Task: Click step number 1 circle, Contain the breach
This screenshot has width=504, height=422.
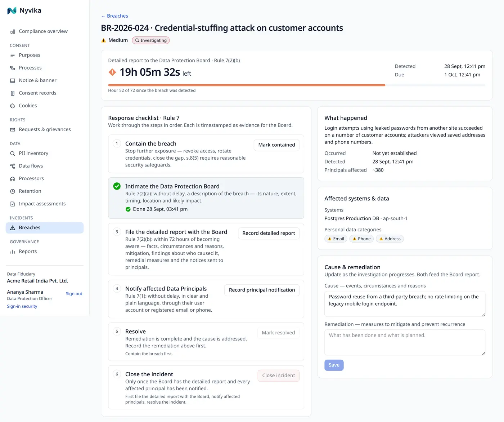Action: click(117, 143)
